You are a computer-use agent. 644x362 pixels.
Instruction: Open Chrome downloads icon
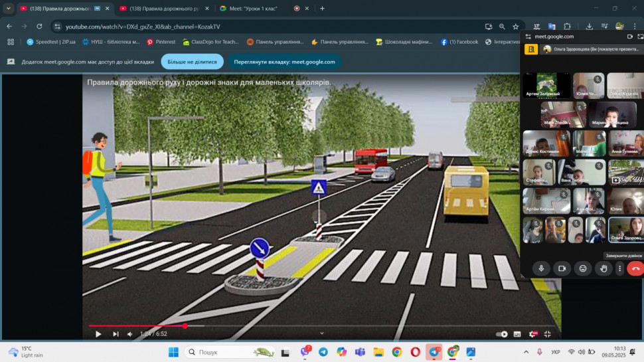tap(589, 27)
